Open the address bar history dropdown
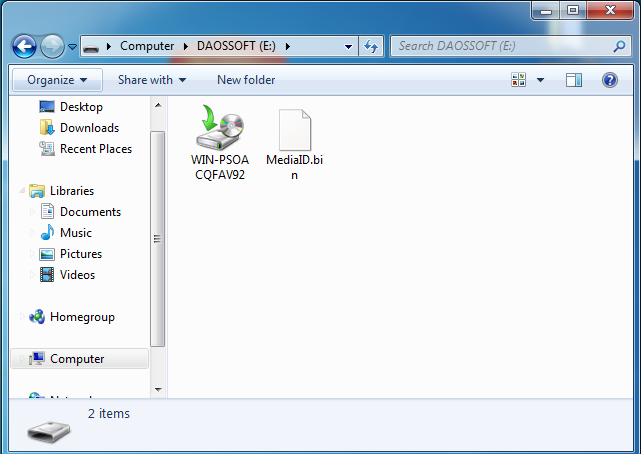This screenshot has height=454, width=641. click(348, 47)
